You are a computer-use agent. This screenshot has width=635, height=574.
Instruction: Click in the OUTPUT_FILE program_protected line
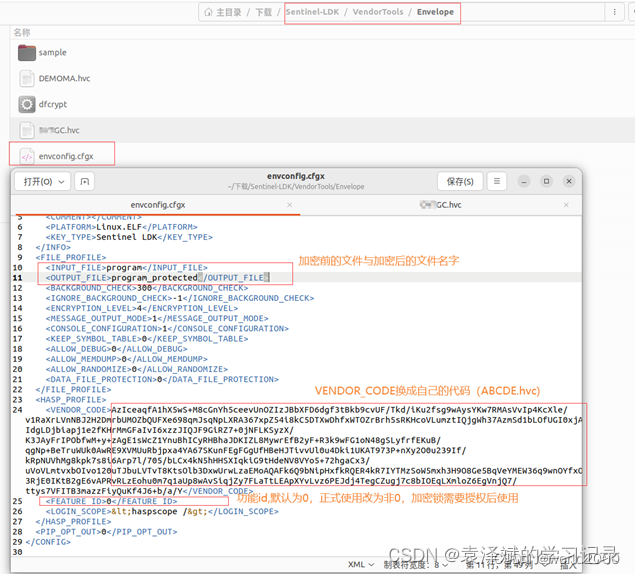[x=157, y=278]
